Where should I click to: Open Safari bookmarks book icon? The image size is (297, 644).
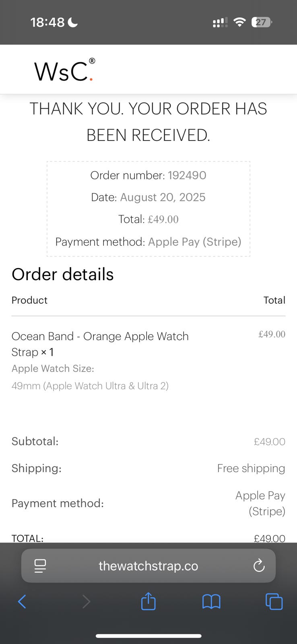[211, 602]
